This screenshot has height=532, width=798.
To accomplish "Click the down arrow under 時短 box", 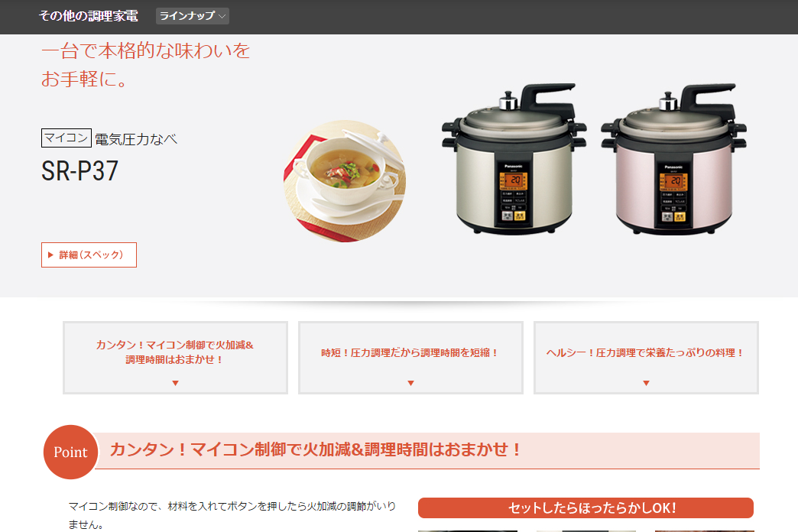I will (410, 383).
